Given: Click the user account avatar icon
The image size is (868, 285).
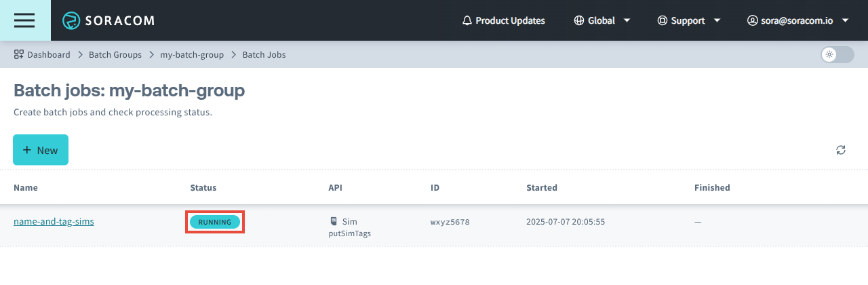Looking at the screenshot, I should (752, 20).
